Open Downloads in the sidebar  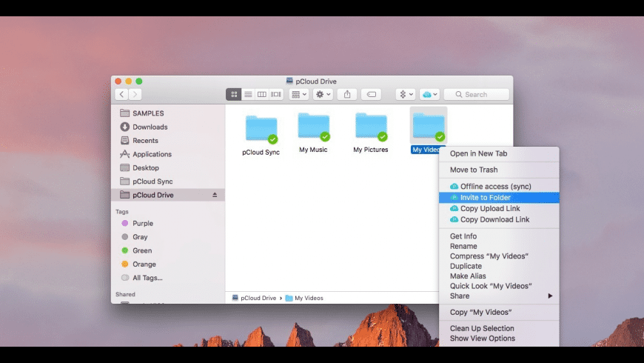pos(150,127)
